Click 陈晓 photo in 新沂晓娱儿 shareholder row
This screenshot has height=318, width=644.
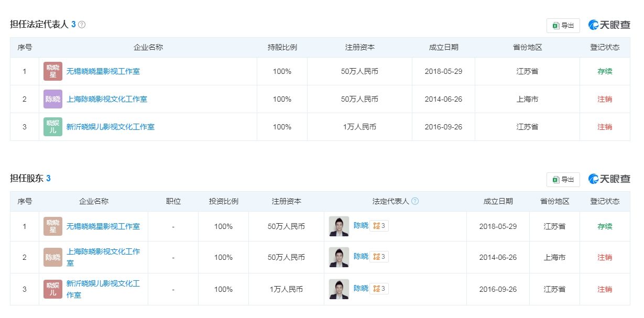point(339,289)
